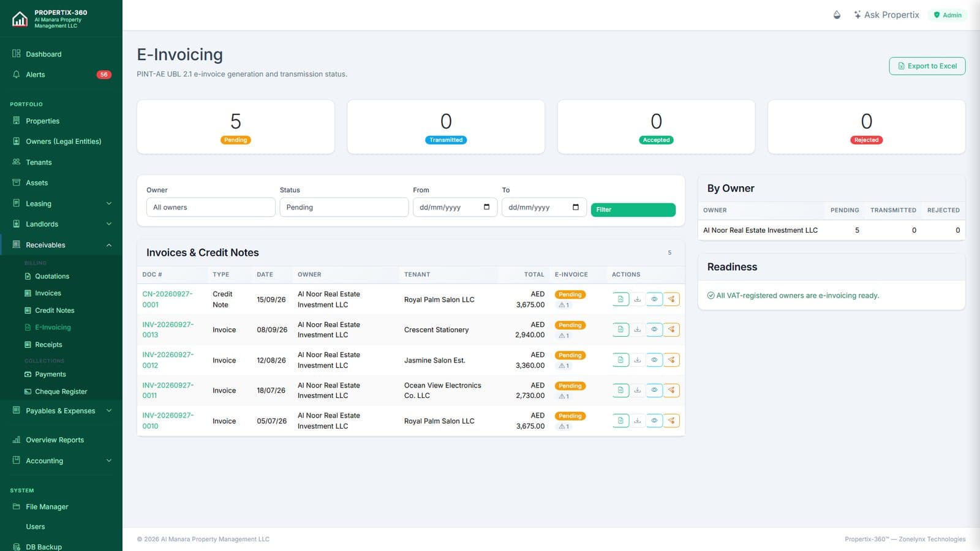
Task: Generate XML for INV-20260927-0012
Action: tap(620, 360)
